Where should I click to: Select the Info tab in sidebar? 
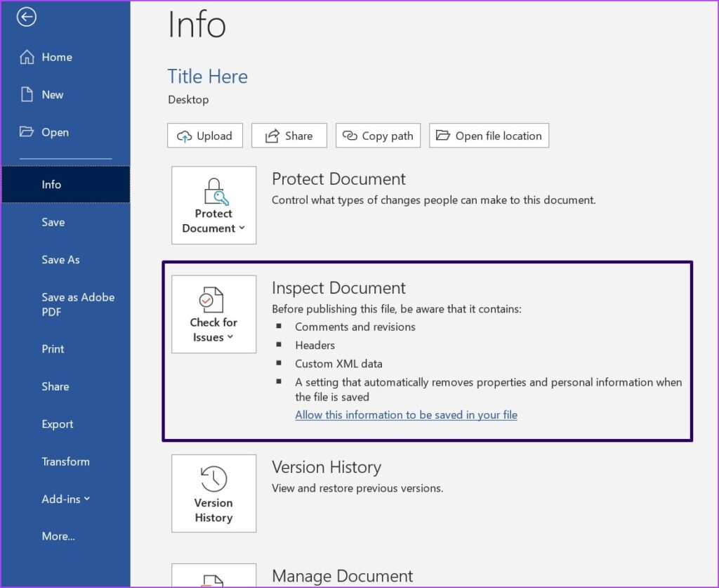coord(51,185)
